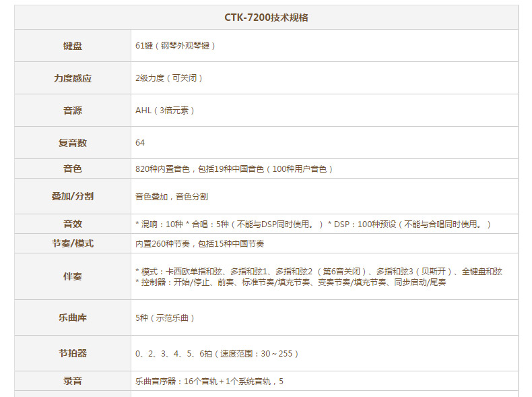Screen dimensions: 532x397
Task: Click the CTK-7200技术规格 table title
Action: click(x=266, y=18)
